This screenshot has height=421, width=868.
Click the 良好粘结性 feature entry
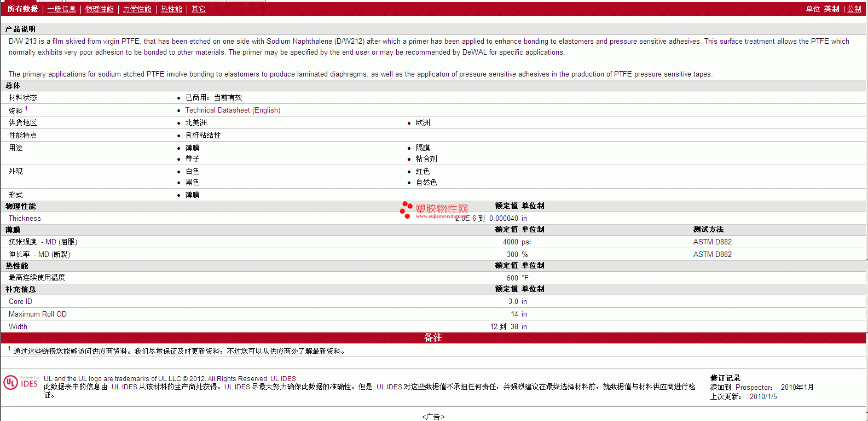click(x=203, y=135)
